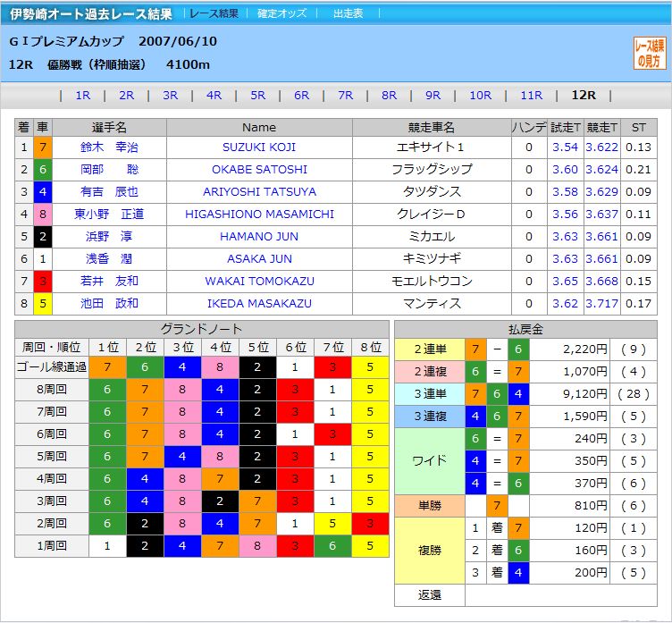Select orange car 7 in results table
Image resolution: width=672 pixels, height=623 pixels.
(x=43, y=147)
